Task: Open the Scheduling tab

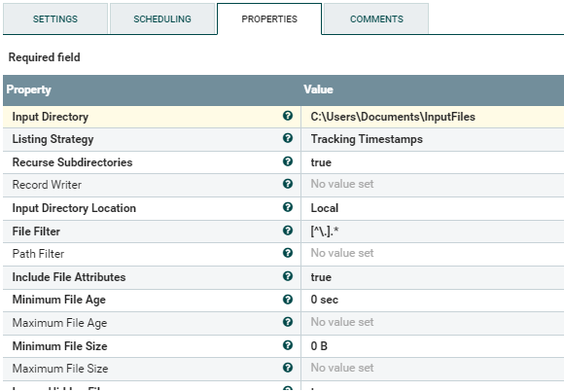Action: (x=162, y=18)
